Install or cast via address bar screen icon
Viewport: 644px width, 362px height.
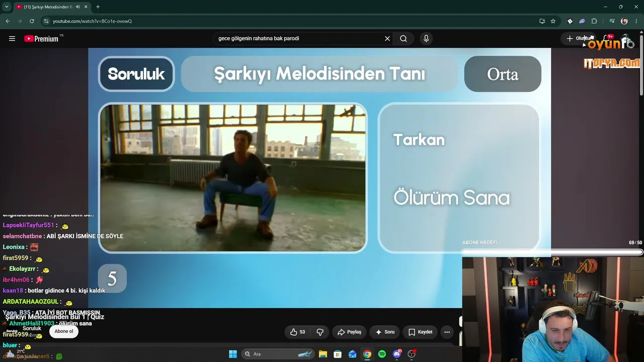point(542,21)
